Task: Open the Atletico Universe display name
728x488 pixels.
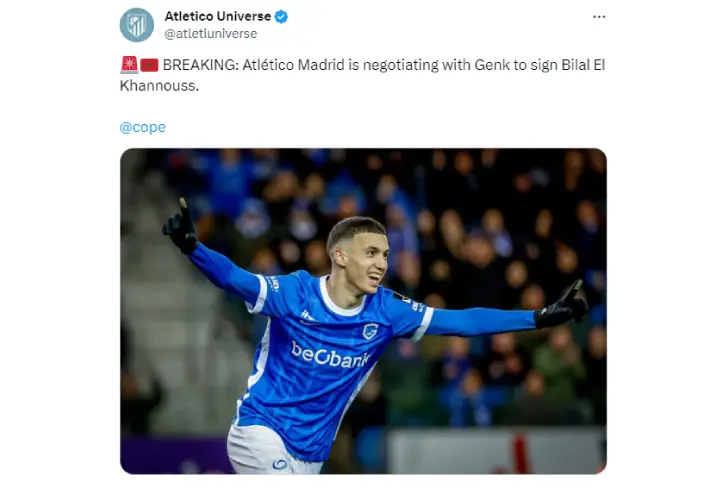Action: pyautogui.click(x=218, y=16)
